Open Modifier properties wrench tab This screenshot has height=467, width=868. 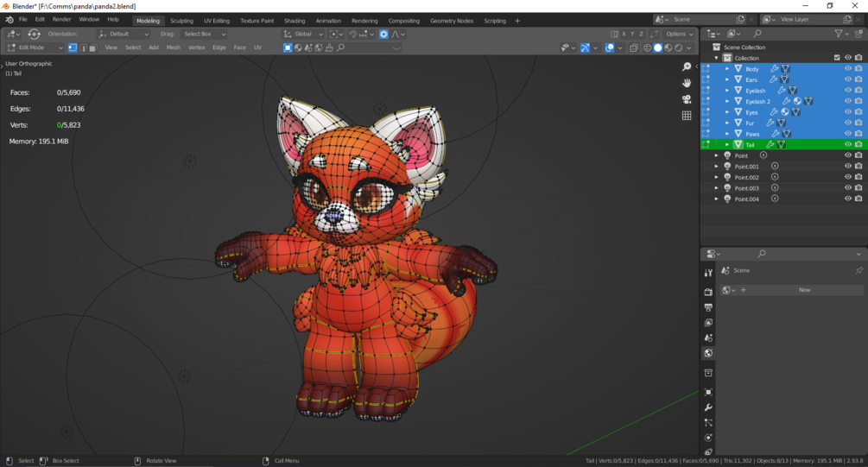[x=708, y=407]
